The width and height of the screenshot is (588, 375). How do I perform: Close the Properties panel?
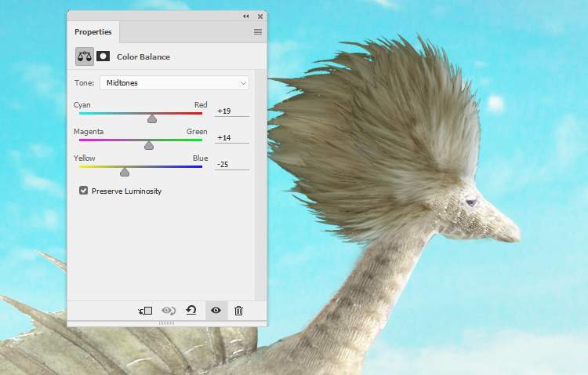click(x=258, y=16)
